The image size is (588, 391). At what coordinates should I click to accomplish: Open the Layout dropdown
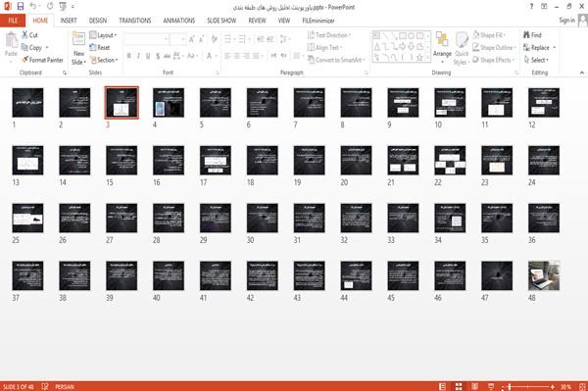pos(103,35)
